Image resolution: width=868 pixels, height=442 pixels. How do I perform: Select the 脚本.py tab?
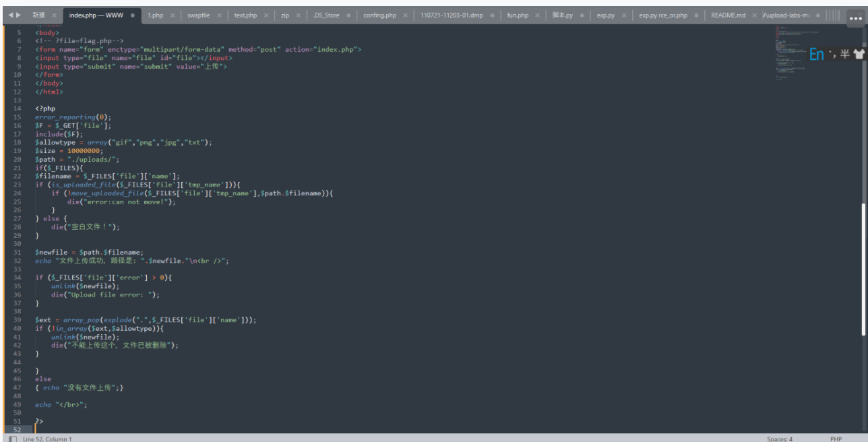tap(562, 15)
